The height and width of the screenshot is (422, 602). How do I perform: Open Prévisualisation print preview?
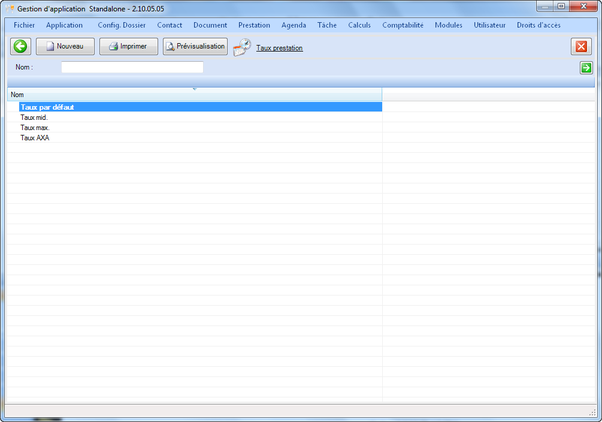[195, 46]
